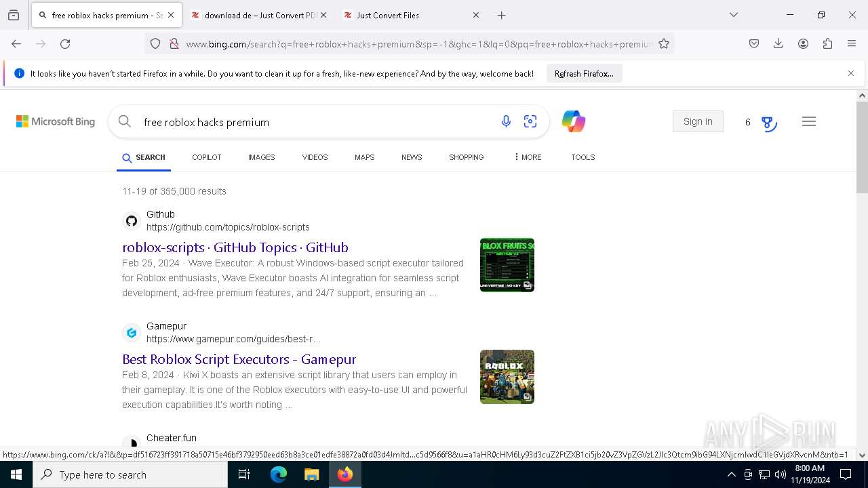This screenshot has width=868, height=488.
Task: Show site connection information icon
Action: click(174, 43)
